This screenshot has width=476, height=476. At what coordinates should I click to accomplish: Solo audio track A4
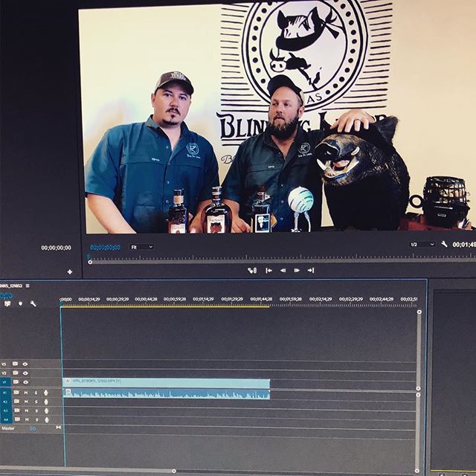coord(36,419)
